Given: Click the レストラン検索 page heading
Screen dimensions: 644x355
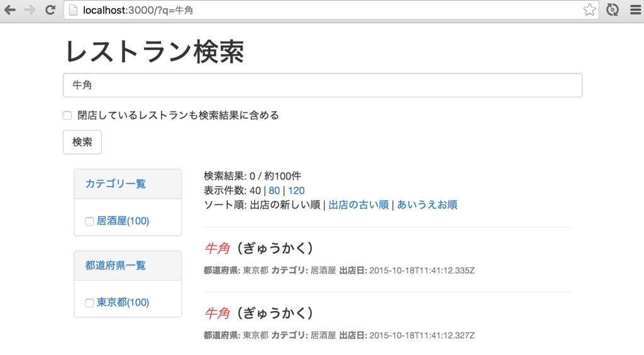Looking at the screenshot, I should coord(155,52).
